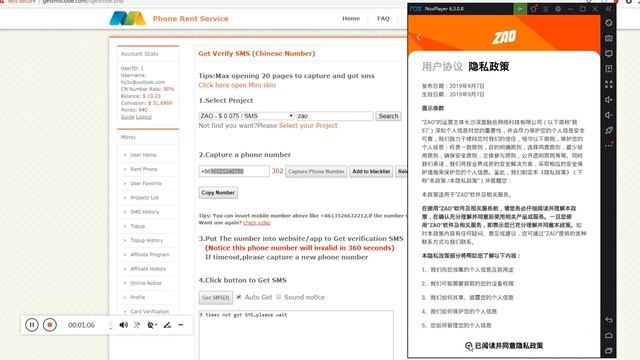Screen dimensions: 640x360
Task: Open NoxPlayer theme shirt icon
Action: [533, 9]
